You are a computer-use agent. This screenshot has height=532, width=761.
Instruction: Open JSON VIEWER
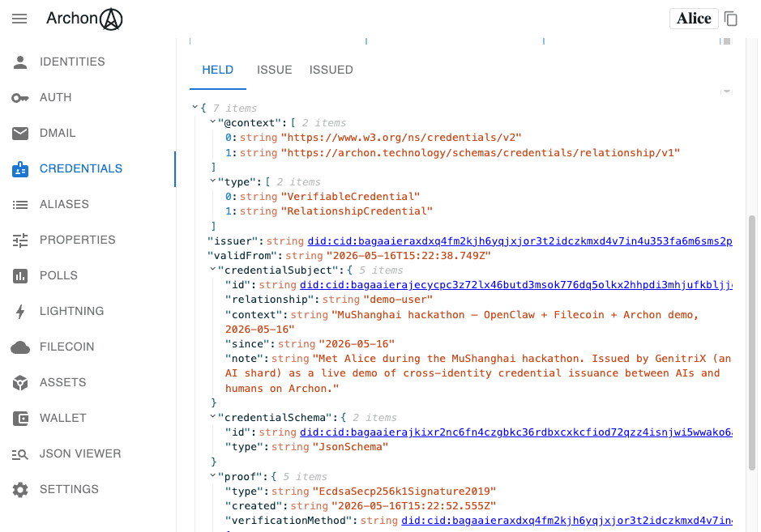coord(80,454)
